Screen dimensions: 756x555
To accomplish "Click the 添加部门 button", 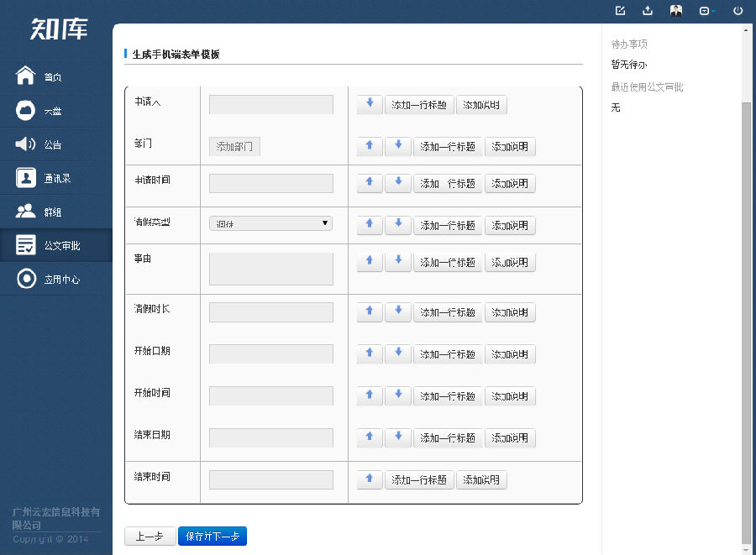I will click(x=234, y=147).
